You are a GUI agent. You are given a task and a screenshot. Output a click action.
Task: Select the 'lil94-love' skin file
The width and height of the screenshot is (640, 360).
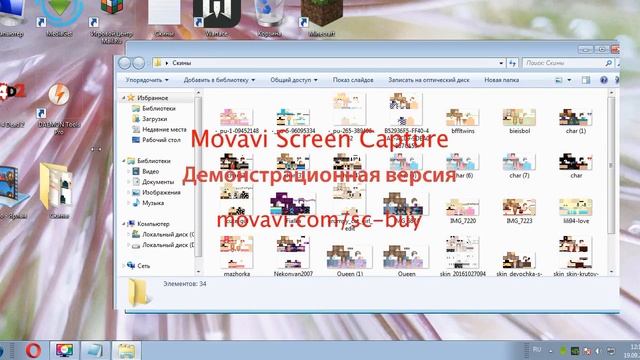click(576, 211)
